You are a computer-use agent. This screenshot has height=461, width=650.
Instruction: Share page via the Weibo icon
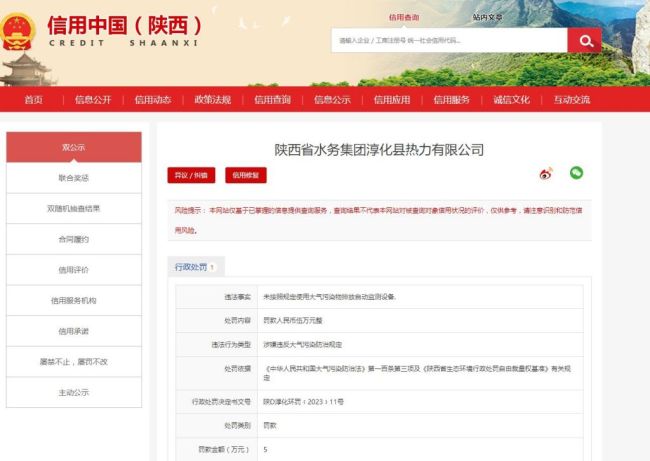tap(546, 173)
